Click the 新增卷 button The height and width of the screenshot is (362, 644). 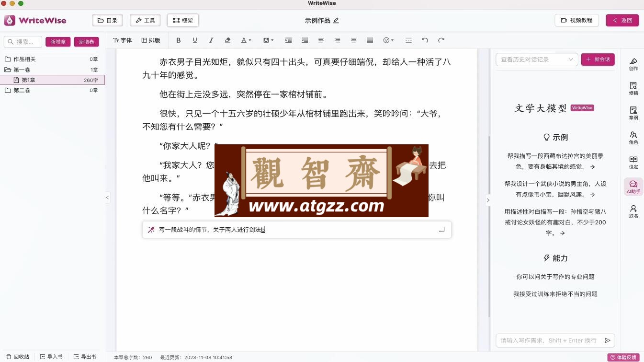coord(86,42)
